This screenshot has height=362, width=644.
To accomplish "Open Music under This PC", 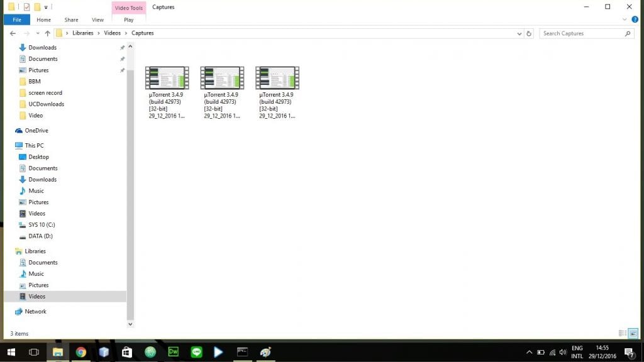I will tap(36, 191).
